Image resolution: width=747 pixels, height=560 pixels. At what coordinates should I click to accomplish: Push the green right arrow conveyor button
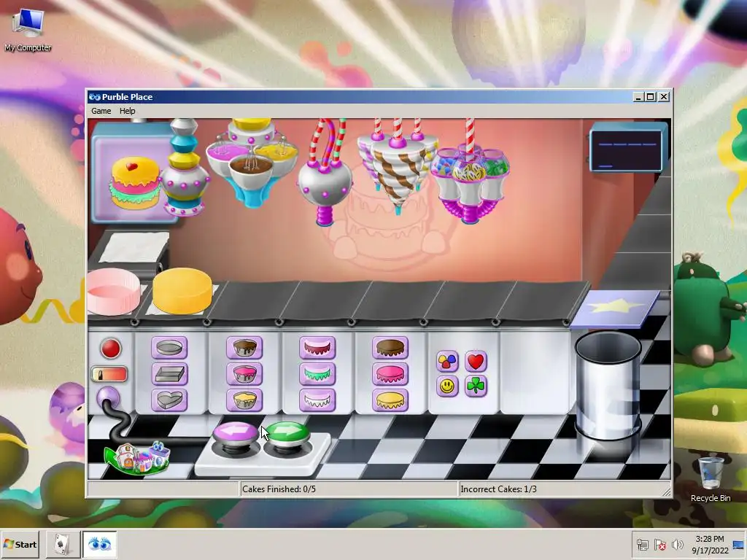click(287, 432)
